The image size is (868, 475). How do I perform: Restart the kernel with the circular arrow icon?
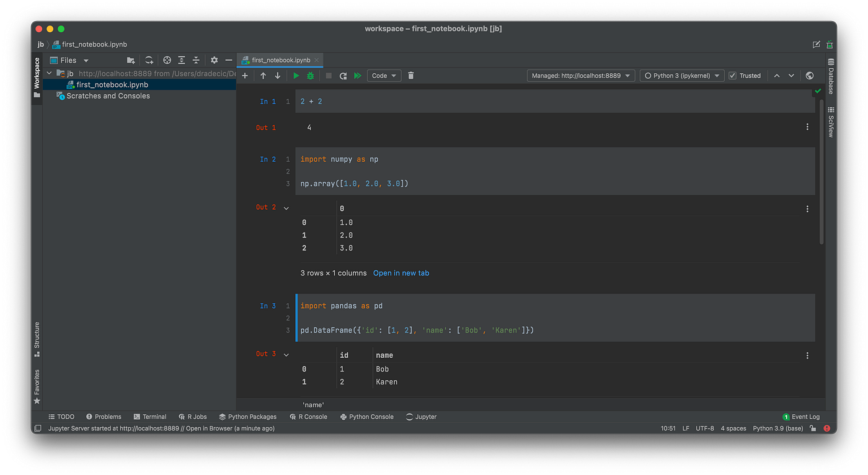point(343,75)
